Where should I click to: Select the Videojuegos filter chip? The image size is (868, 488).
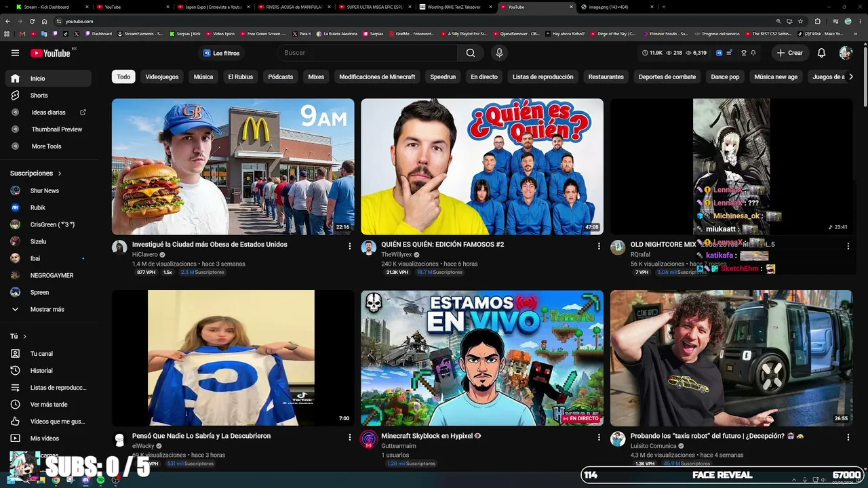click(x=162, y=77)
